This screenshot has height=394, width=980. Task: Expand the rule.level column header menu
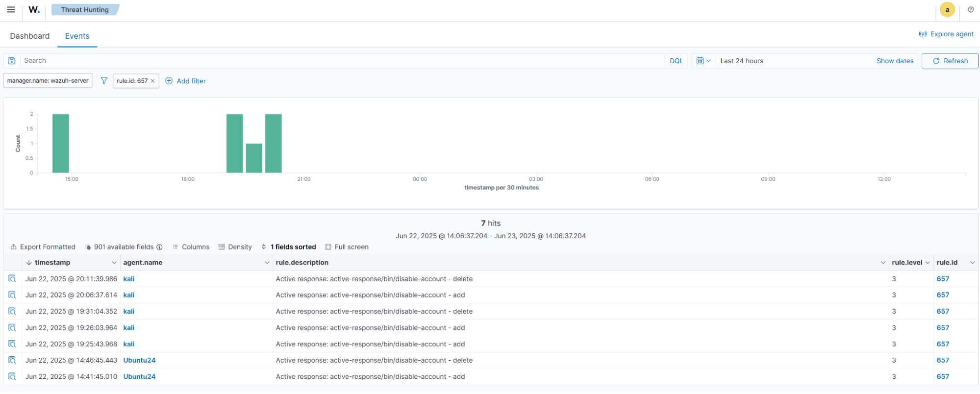pyautogui.click(x=928, y=263)
